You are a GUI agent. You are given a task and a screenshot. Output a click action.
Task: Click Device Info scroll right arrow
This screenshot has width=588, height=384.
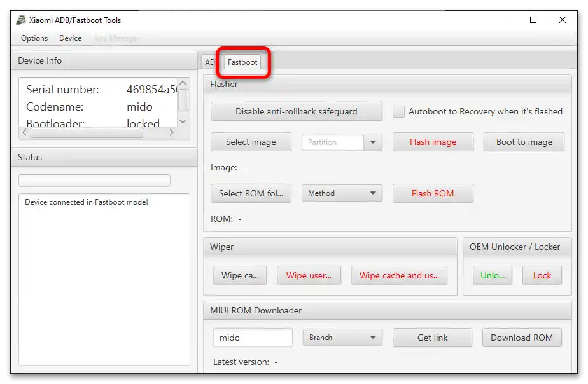(171, 132)
